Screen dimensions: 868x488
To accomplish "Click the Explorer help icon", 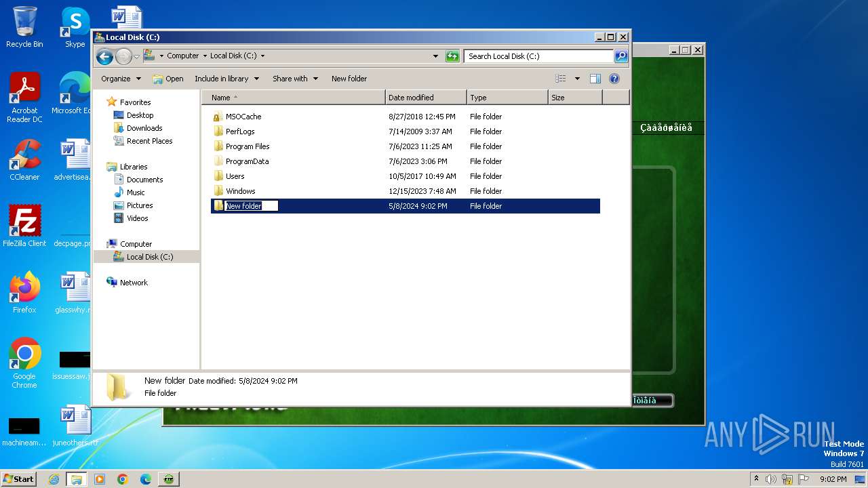I will click(614, 79).
